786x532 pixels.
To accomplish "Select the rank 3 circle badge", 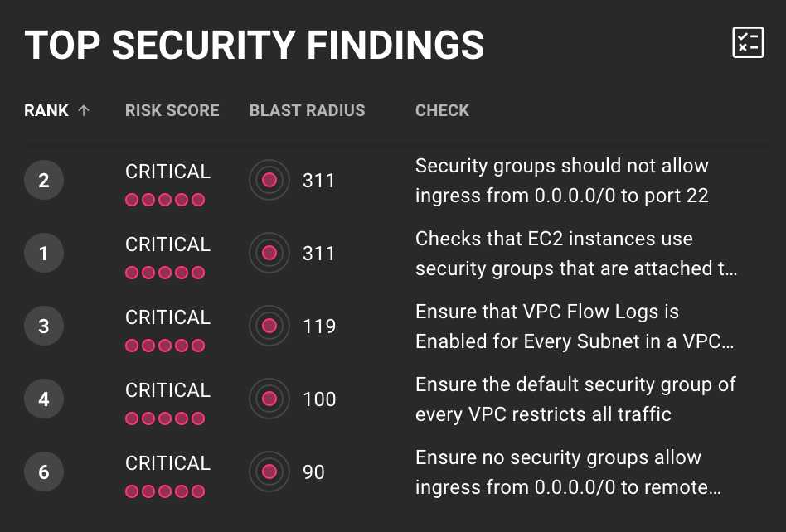I will click(x=44, y=326).
